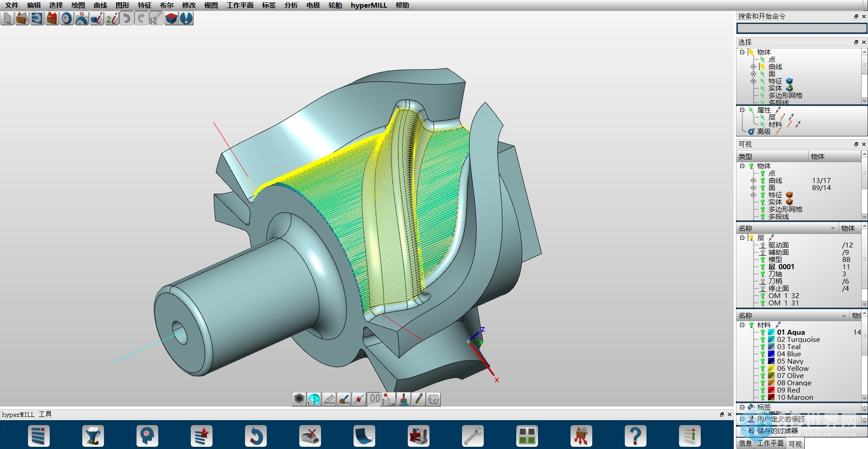Click the red-top blue box icon
Image resolution: width=868 pixels, height=449 pixels.
(171, 19)
